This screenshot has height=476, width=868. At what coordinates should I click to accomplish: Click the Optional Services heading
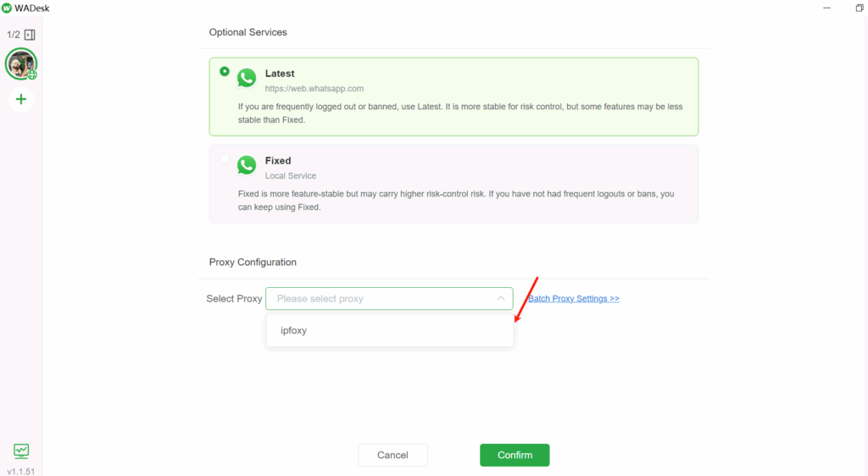click(x=248, y=32)
